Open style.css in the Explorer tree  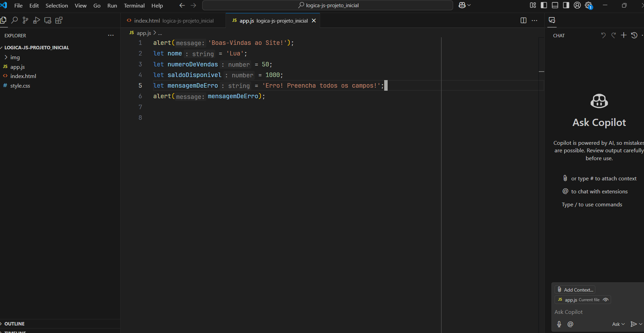[x=20, y=86]
